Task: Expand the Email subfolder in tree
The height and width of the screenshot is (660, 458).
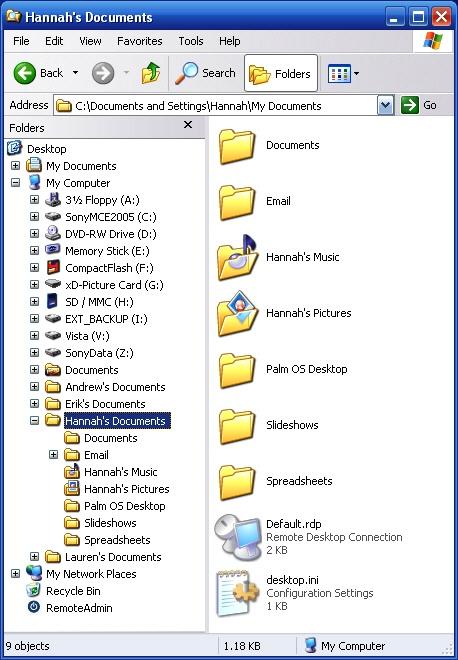Action: [x=53, y=455]
